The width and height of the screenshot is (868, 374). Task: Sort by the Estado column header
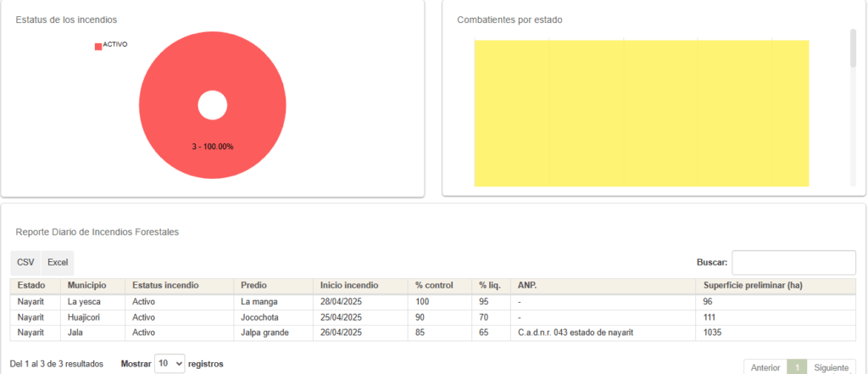[35, 286]
